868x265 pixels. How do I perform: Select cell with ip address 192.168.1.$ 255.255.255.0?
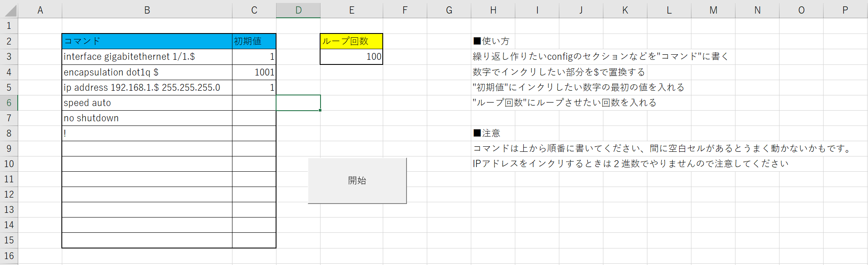point(147,87)
